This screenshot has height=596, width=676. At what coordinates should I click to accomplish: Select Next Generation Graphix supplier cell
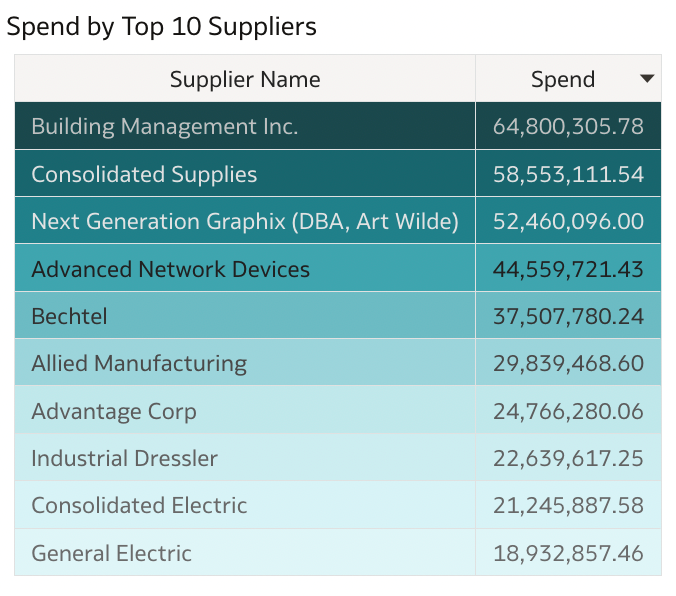pyautogui.click(x=245, y=222)
